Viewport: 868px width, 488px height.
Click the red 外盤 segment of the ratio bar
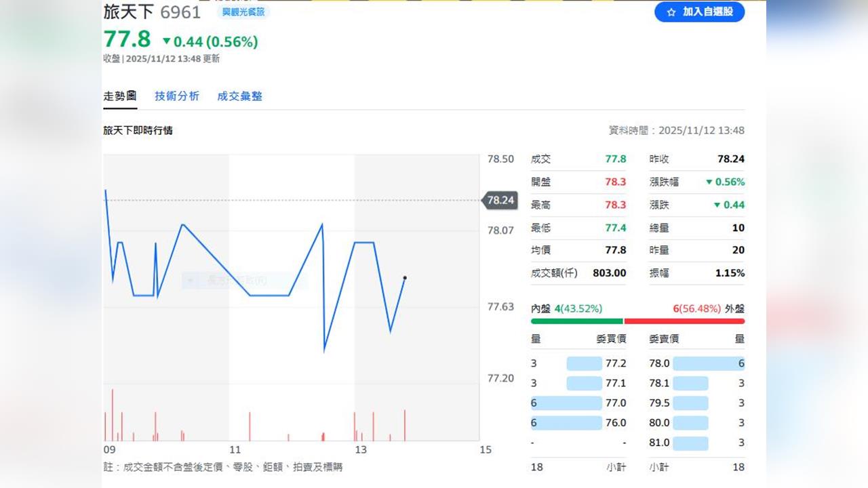pyautogui.click(x=684, y=321)
